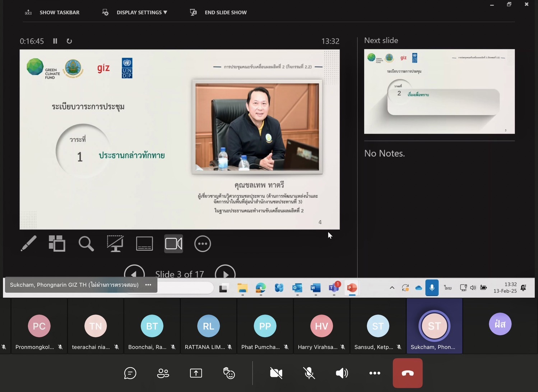
Task: Unmute the microphone in the call
Action: [x=309, y=373]
